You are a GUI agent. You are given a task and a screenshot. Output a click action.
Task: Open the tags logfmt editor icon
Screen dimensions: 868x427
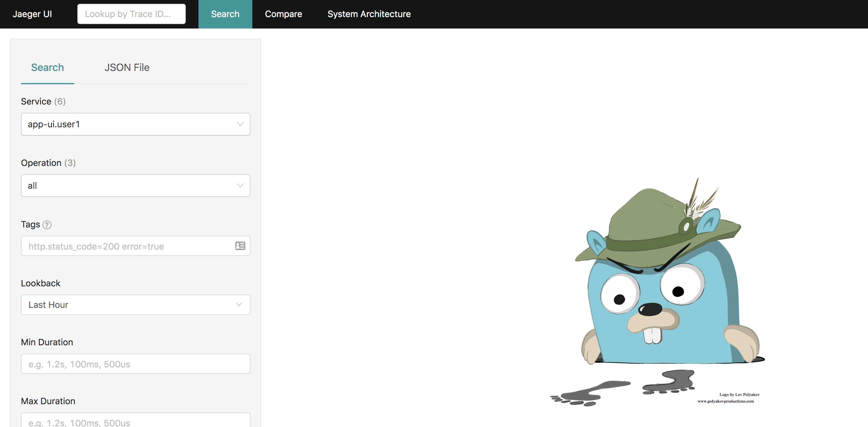[x=240, y=246]
